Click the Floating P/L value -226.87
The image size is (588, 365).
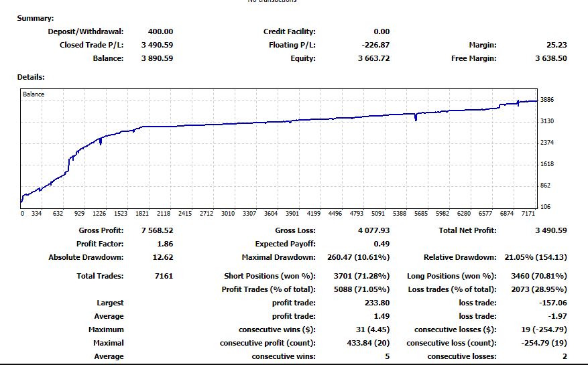(x=375, y=45)
